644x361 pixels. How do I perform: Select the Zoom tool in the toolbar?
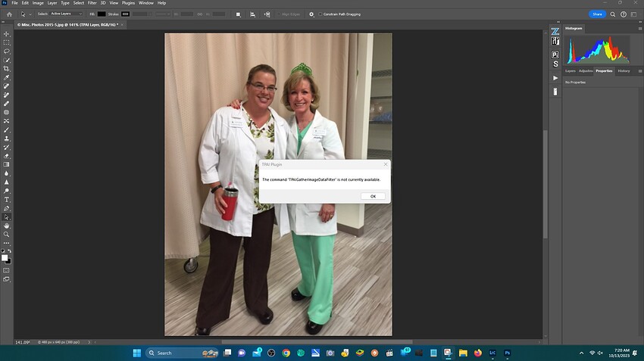(6, 235)
